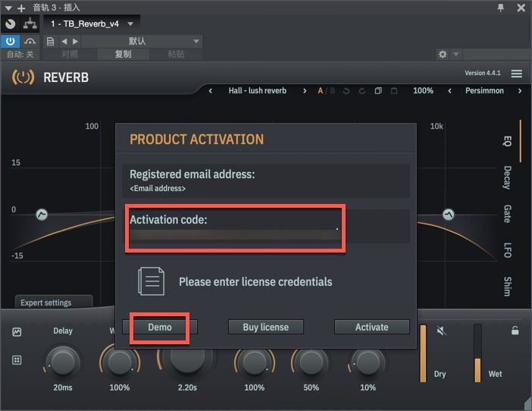Click the Dry level meter
The height and width of the screenshot is (411, 532).
coord(423,353)
